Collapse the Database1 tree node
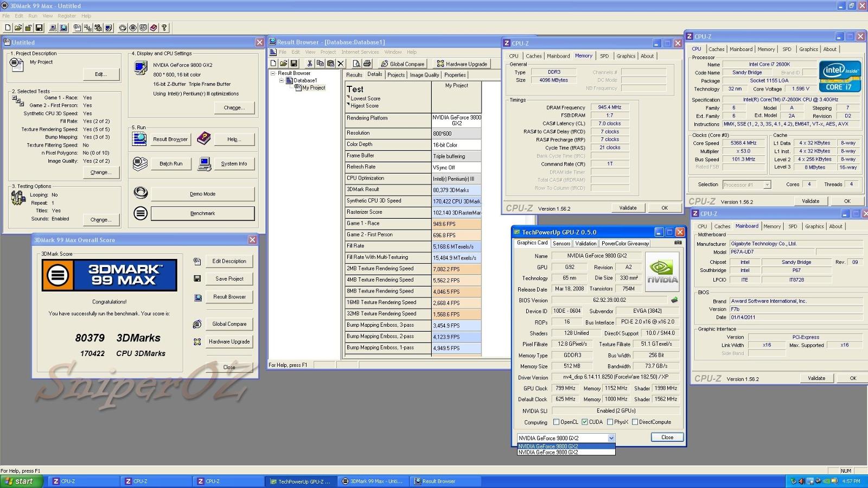Screen dimensions: 868x488 [x=282, y=80]
